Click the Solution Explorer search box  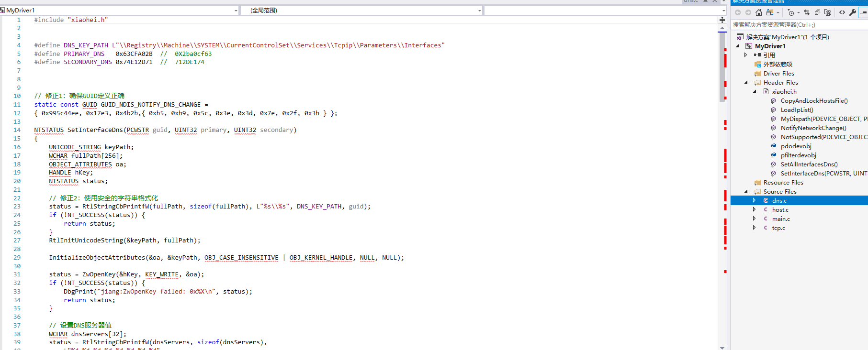(797, 25)
